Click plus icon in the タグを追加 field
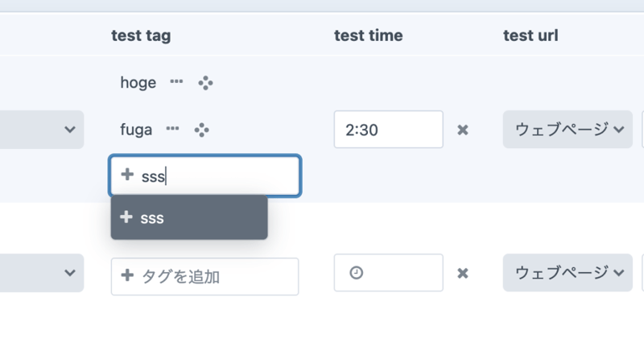The width and height of the screenshot is (644, 355). click(126, 276)
